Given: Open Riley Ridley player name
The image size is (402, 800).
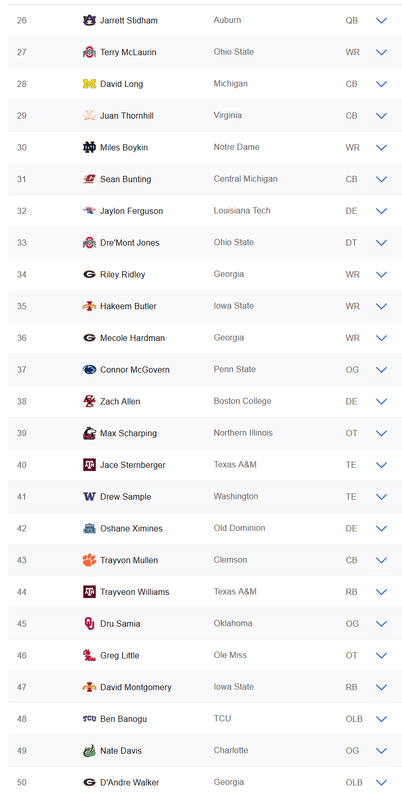Looking at the screenshot, I should coord(122,274).
